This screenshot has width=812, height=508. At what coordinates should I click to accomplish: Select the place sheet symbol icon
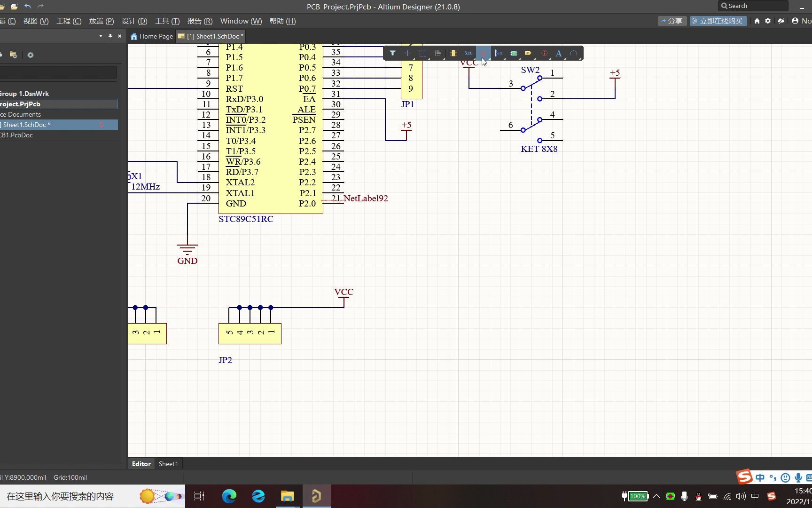[x=514, y=53]
